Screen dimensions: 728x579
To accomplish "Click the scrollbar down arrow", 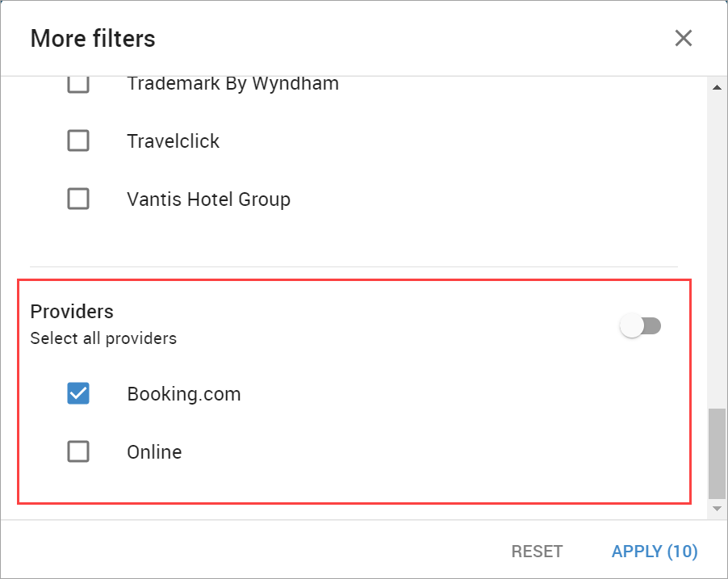I will pos(717,509).
